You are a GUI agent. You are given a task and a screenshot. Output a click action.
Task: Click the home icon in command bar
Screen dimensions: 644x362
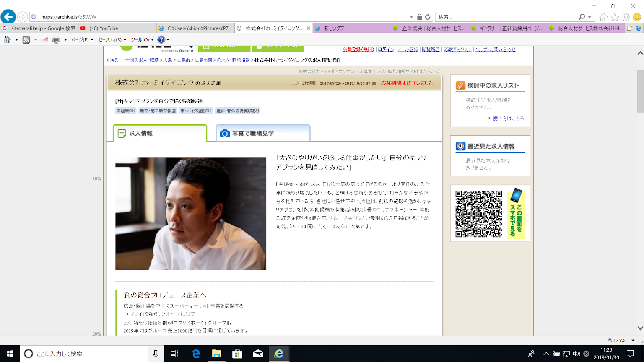[8, 40]
